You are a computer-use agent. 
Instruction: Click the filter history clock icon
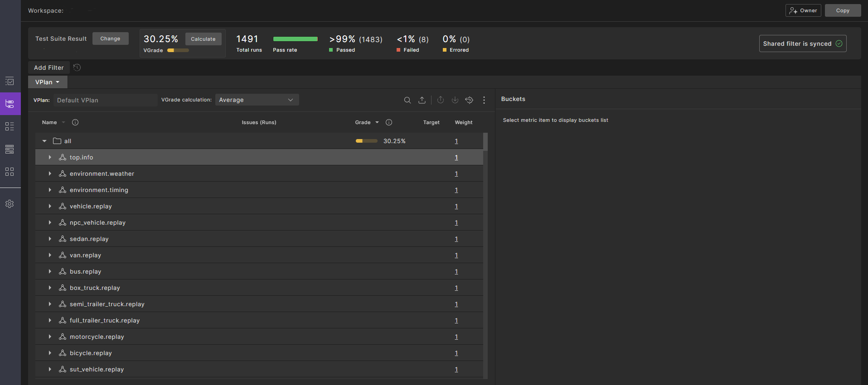pos(77,67)
